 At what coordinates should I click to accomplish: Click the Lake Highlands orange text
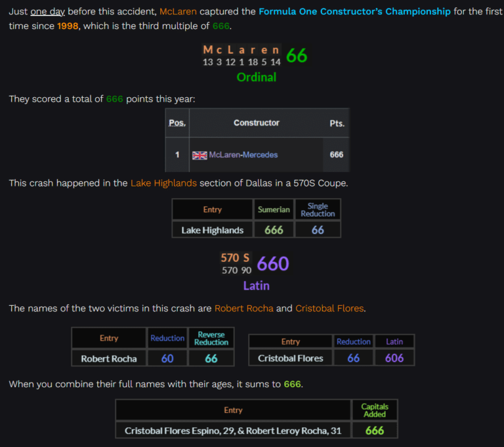point(163,183)
